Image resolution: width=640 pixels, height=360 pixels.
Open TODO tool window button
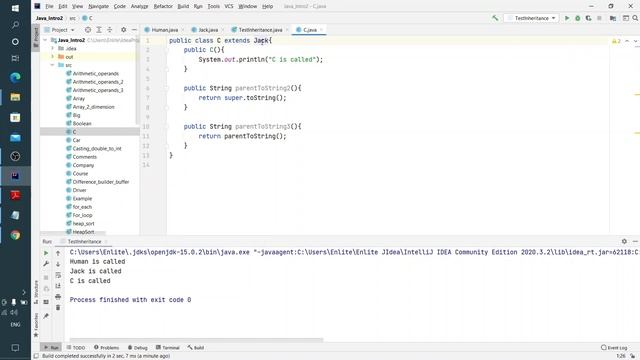76,347
